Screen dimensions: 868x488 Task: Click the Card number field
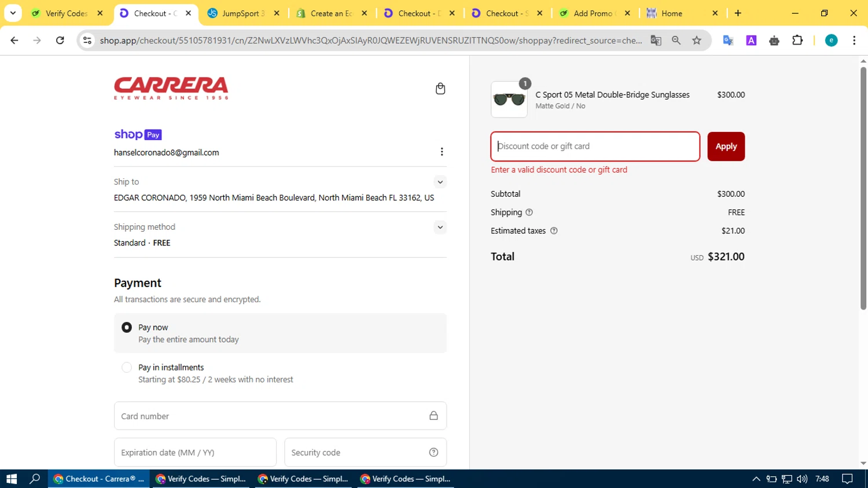(280, 416)
